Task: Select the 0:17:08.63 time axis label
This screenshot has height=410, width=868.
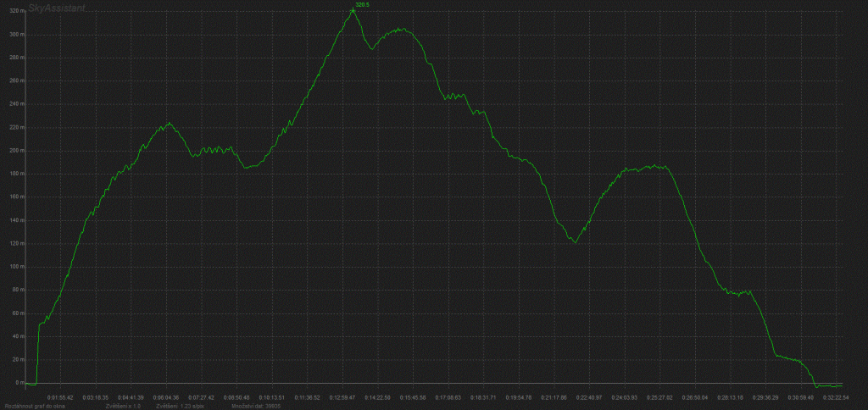Action: [448, 396]
